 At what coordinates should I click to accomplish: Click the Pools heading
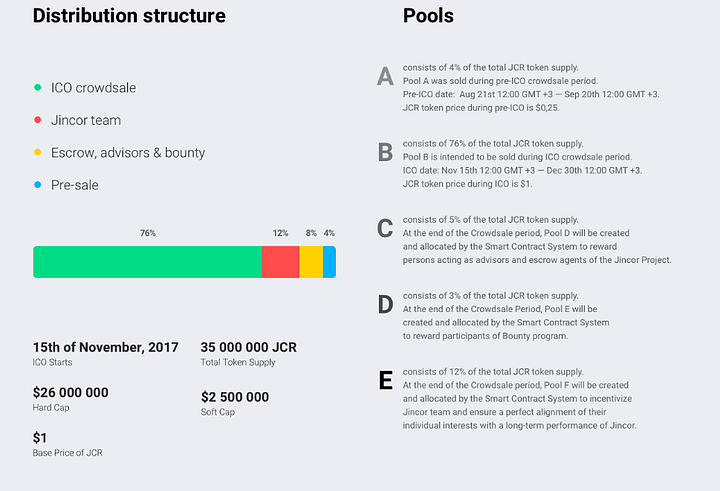[x=428, y=16]
